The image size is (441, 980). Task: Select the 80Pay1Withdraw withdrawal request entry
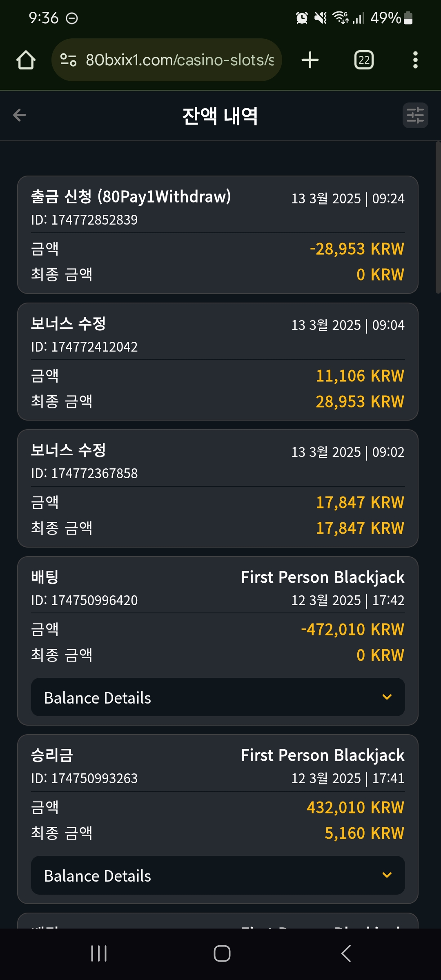(x=218, y=235)
